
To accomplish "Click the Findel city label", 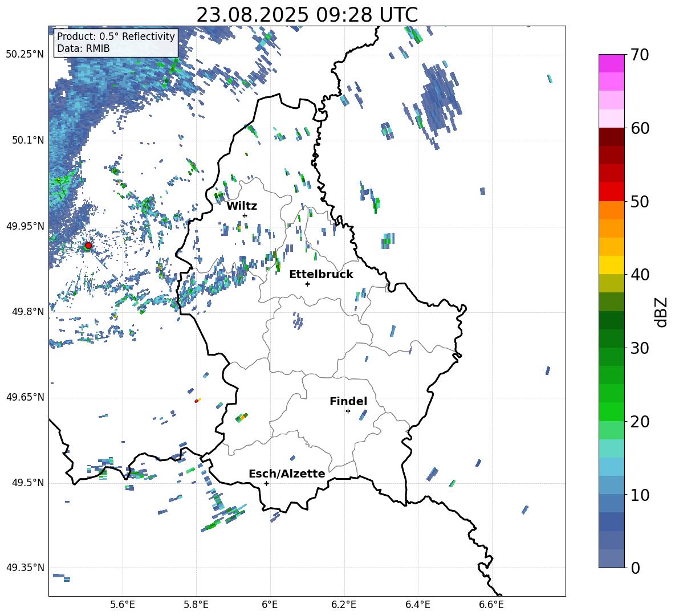I will [348, 401].
